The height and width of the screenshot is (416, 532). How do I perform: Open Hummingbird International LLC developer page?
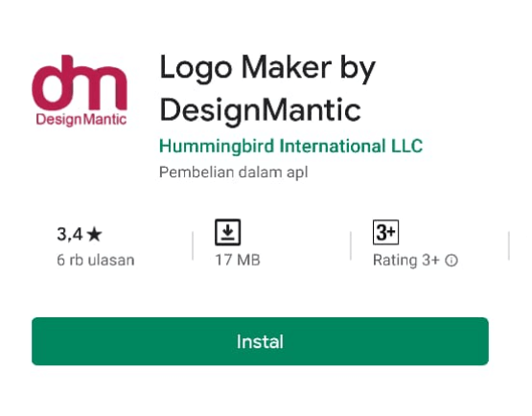coord(290,147)
